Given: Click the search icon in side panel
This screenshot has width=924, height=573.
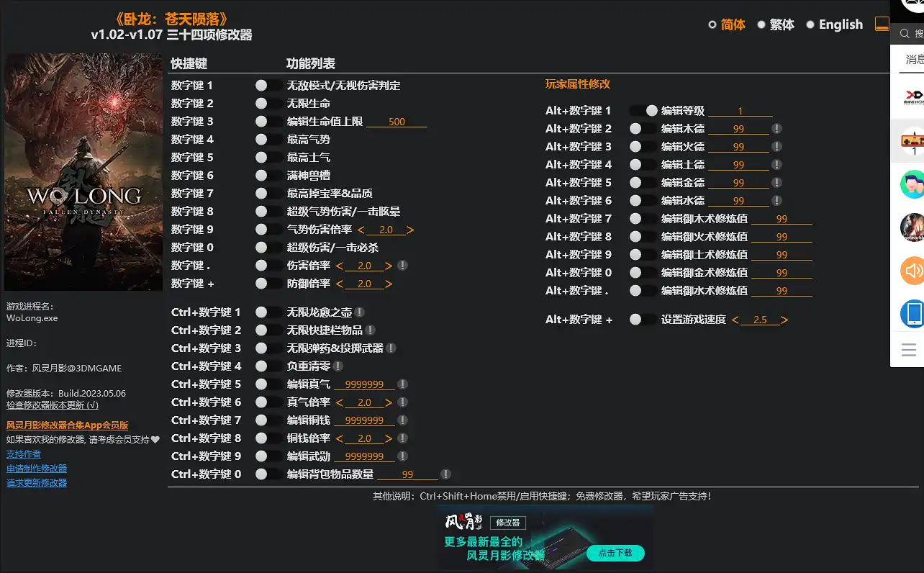Looking at the screenshot, I should 904,34.
